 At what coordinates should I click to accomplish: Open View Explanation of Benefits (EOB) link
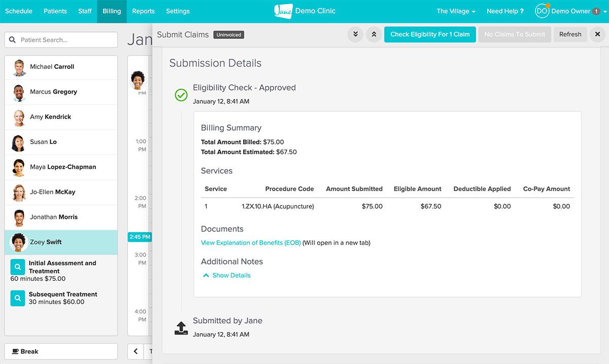coord(251,243)
